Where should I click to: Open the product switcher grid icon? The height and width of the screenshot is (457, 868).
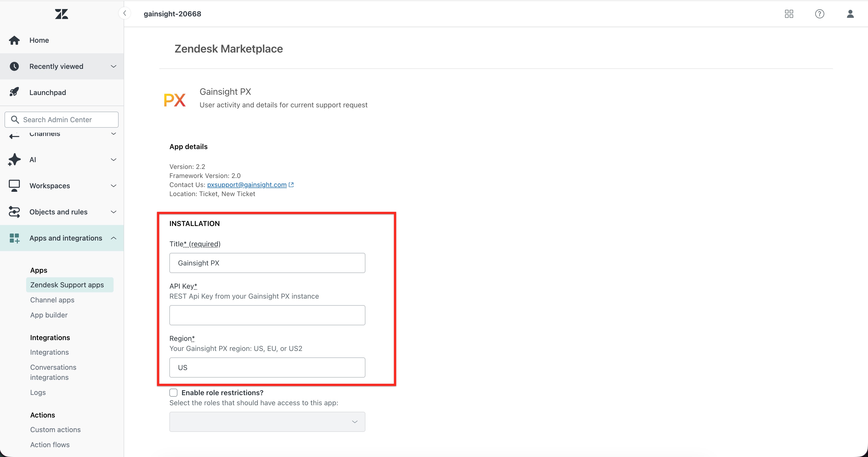(789, 14)
